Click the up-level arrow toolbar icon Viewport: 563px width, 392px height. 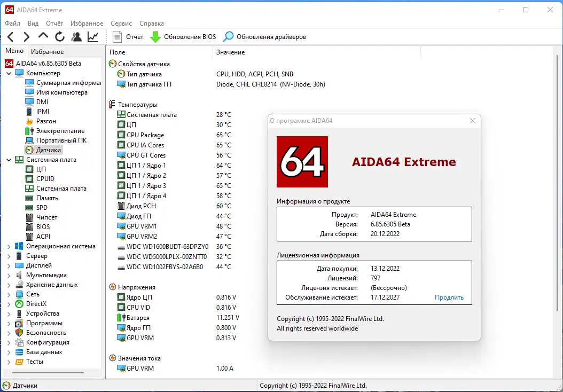(43, 36)
